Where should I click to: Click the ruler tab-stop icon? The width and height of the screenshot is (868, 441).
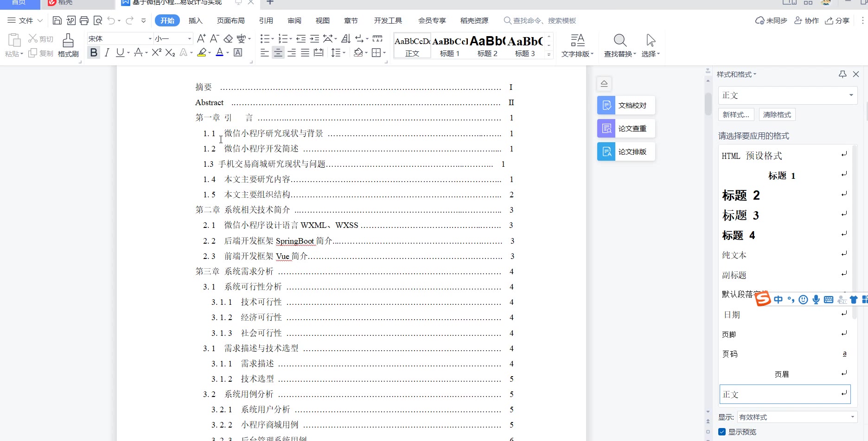pos(377,38)
